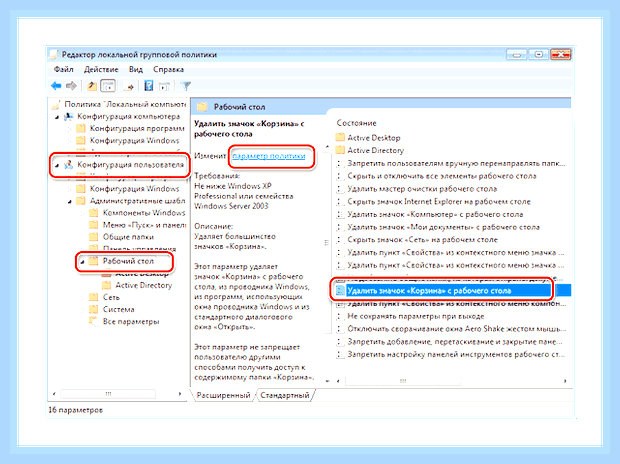Collapse the Рабочий стол tree folder

82,261
